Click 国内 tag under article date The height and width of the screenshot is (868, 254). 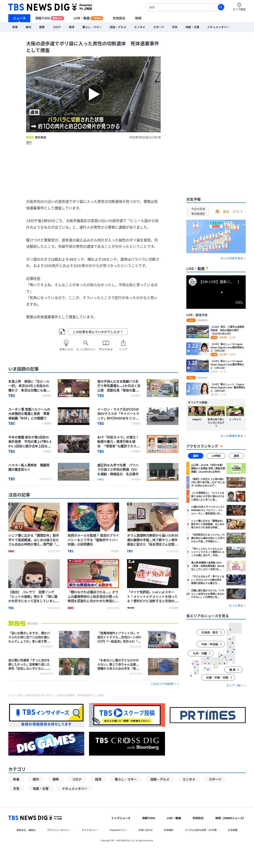[x=29, y=143]
